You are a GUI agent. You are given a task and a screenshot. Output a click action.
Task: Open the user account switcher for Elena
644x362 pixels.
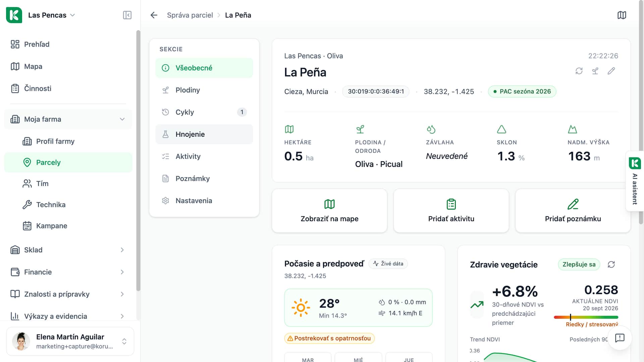click(70, 341)
